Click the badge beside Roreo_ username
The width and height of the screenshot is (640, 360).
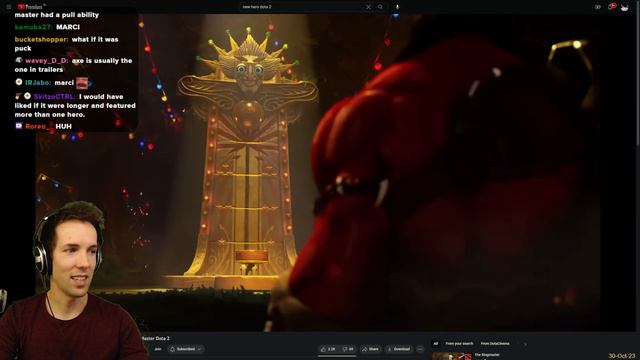[19, 126]
